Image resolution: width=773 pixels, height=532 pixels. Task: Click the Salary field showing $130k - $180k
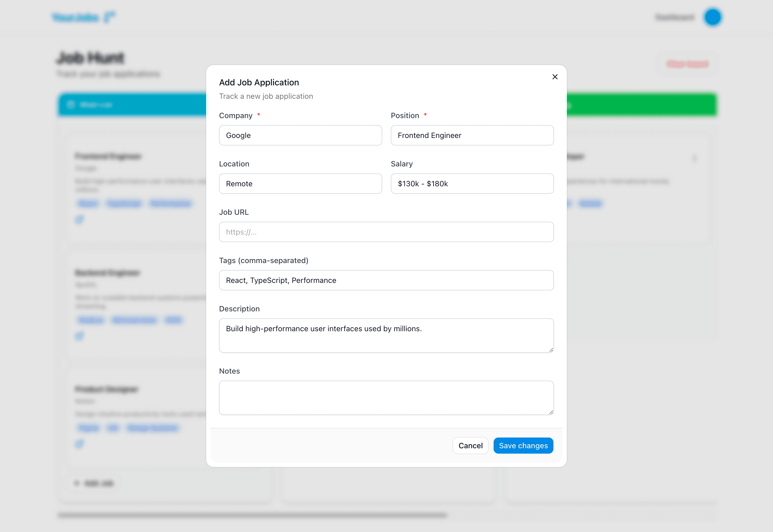pyautogui.click(x=472, y=184)
